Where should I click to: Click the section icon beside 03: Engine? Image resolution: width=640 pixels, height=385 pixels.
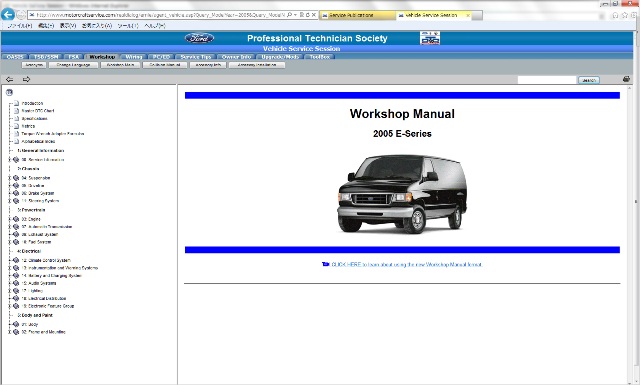(x=16, y=219)
